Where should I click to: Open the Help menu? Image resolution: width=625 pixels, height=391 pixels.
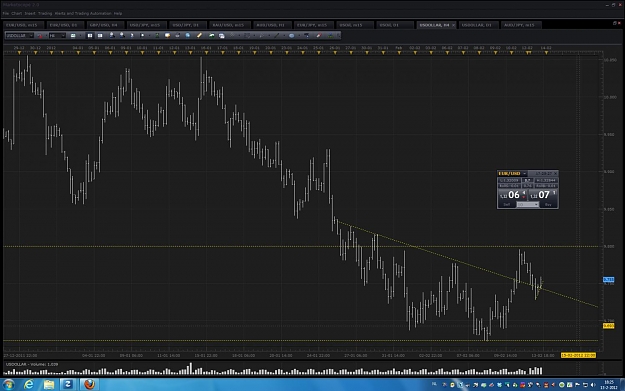[118, 14]
